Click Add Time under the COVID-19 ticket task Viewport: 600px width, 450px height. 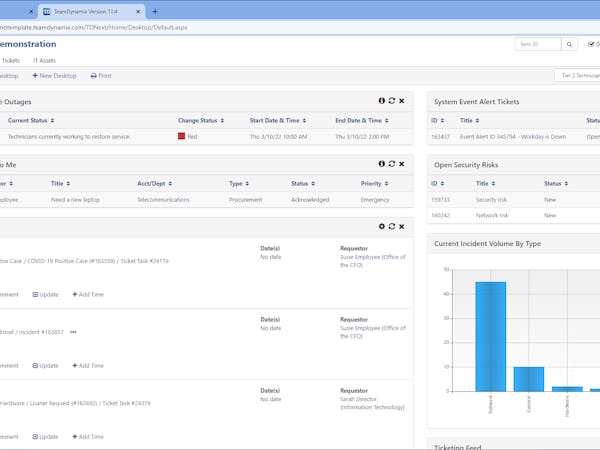tap(88, 295)
